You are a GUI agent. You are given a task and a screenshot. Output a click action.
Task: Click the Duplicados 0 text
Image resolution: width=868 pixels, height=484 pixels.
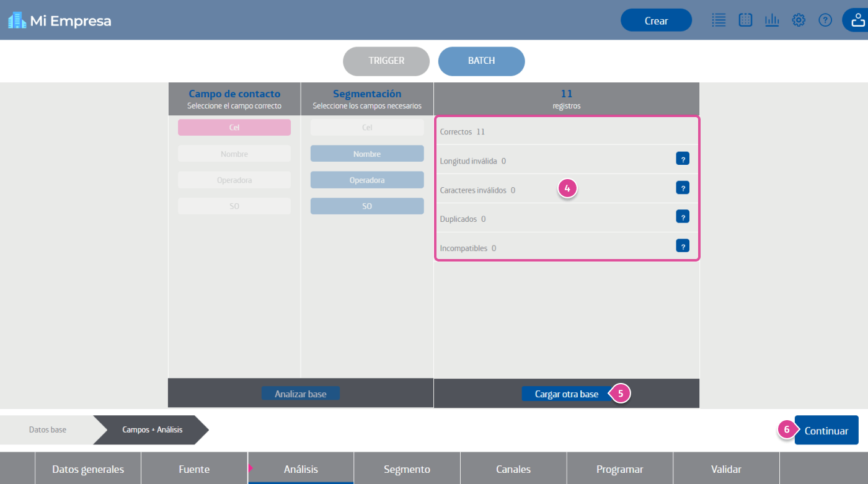pyautogui.click(x=463, y=219)
